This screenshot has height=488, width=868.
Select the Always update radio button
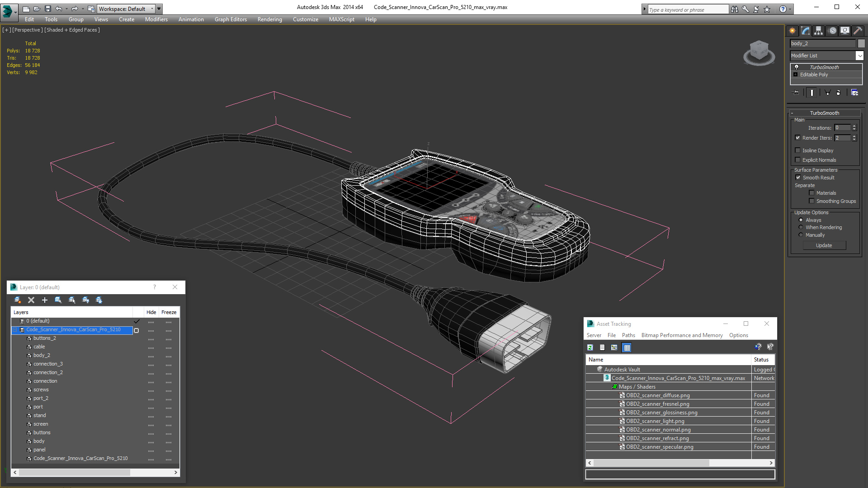[801, 220]
